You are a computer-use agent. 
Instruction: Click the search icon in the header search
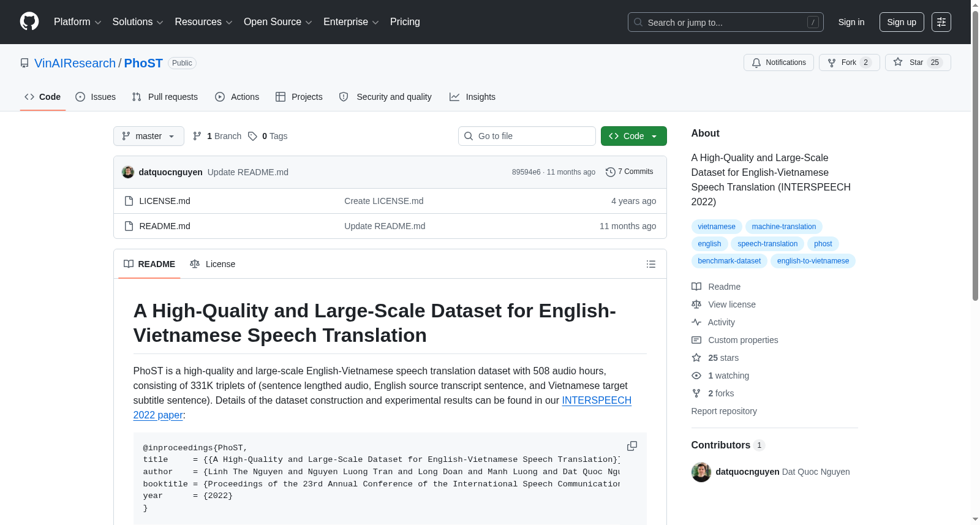(x=638, y=22)
